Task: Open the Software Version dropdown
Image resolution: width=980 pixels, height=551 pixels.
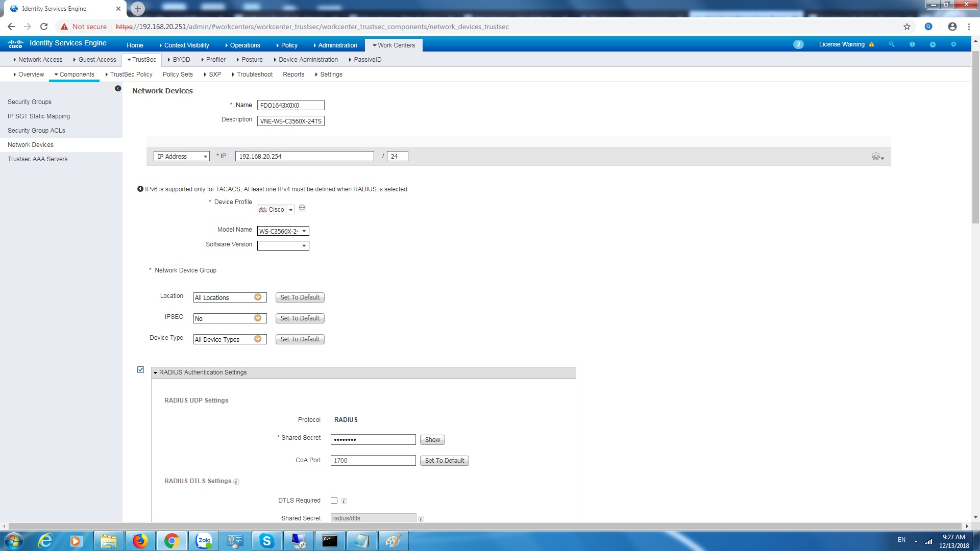Action: pyautogui.click(x=304, y=245)
